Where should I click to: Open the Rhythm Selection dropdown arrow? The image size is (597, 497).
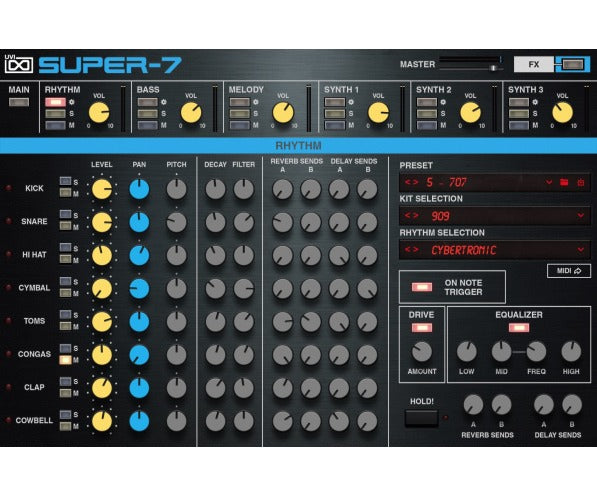581,249
